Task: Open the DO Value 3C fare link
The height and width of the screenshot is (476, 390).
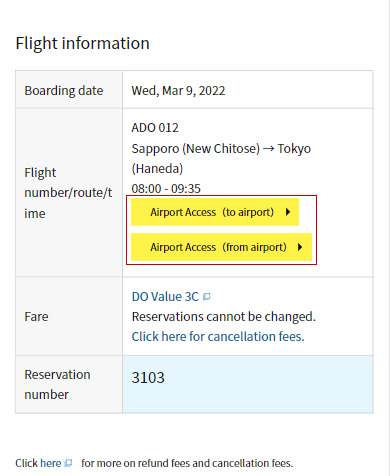Action: tap(165, 297)
